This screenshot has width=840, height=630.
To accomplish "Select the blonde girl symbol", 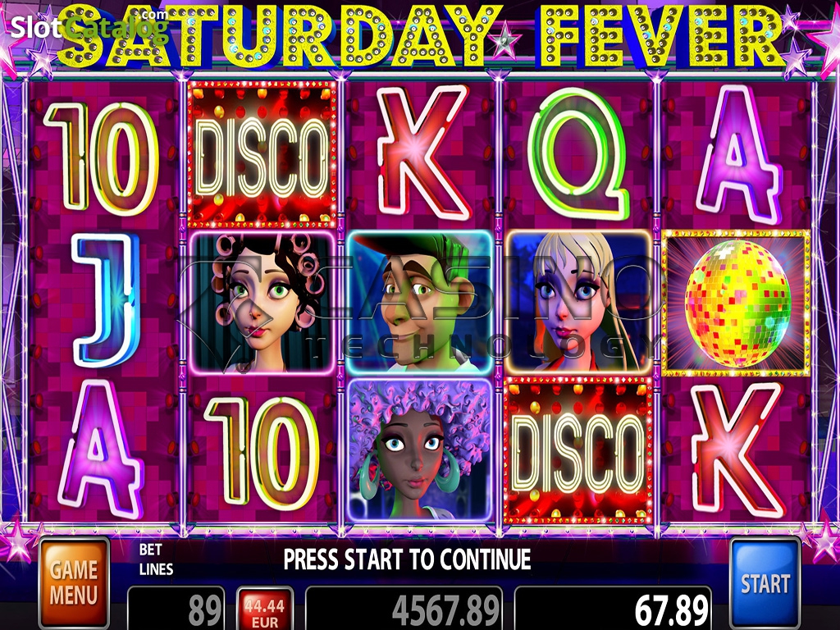I will [578, 304].
